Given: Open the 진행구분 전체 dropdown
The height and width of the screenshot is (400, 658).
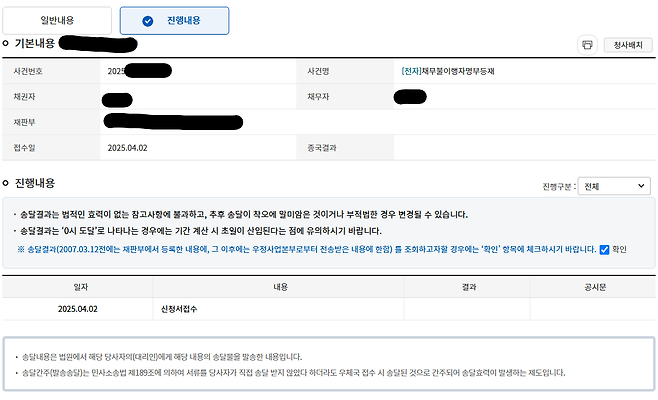Looking at the screenshot, I should [x=614, y=186].
